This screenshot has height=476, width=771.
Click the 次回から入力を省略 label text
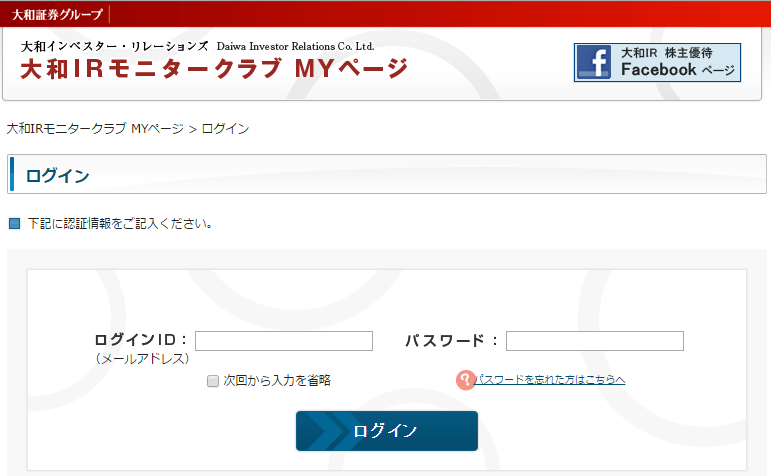tap(277, 381)
